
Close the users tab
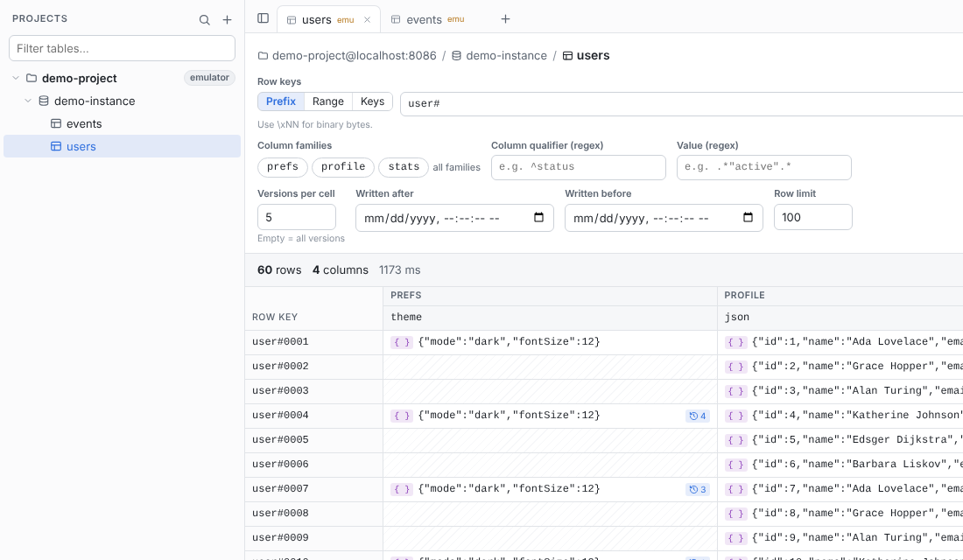pyautogui.click(x=368, y=19)
